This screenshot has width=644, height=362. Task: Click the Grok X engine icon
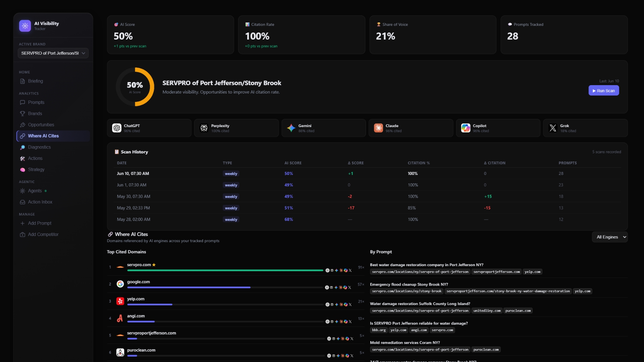click(x=553, y=128)
